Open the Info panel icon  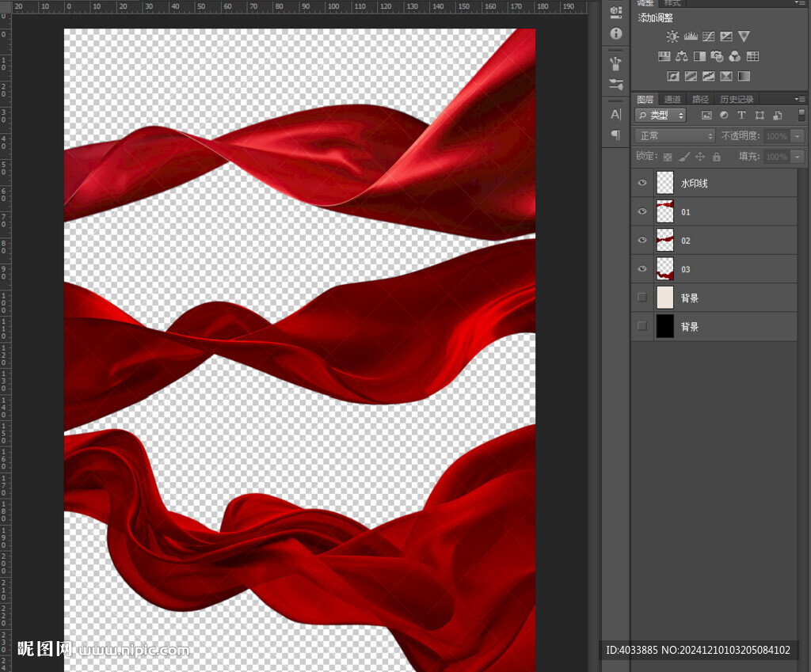[x=616, y=34]
